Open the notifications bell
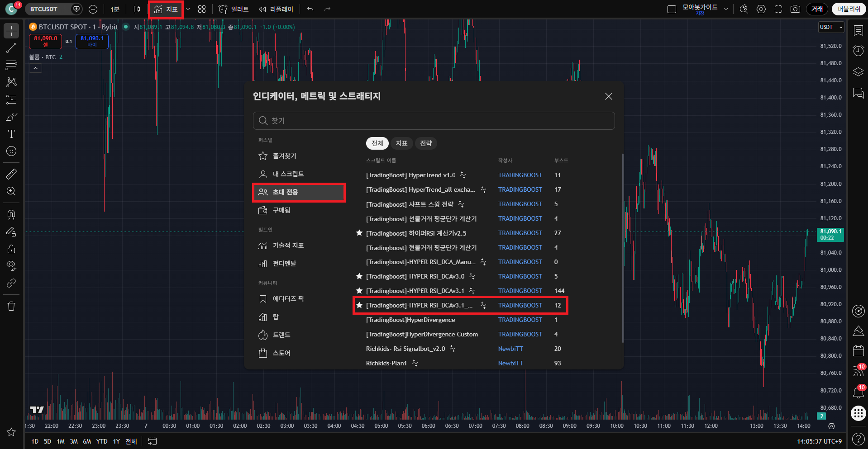 click(858, 392)
